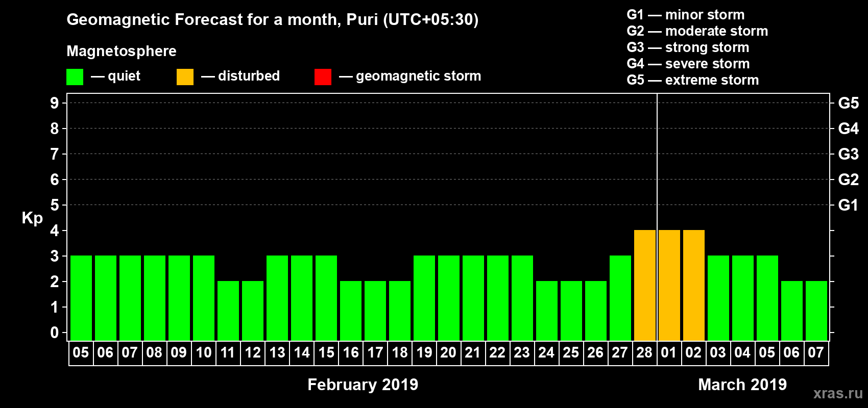Click the Kp axis label

coord(32,218)
